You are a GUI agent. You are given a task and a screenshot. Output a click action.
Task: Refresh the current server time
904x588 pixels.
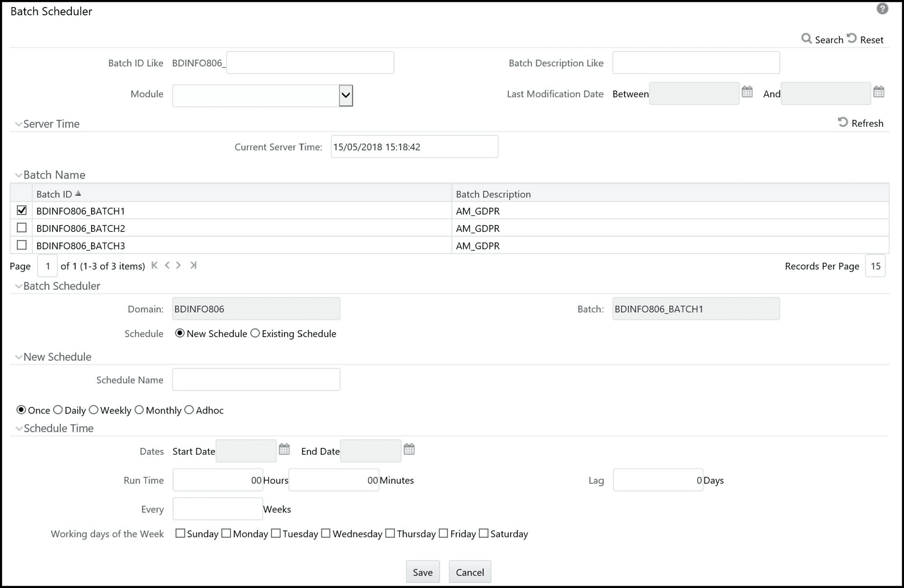843,123
